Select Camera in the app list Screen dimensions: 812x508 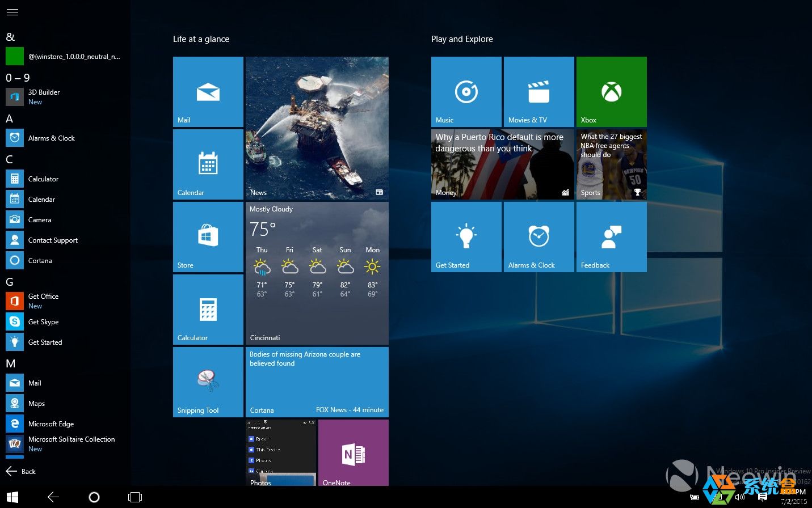coord(40,219)
